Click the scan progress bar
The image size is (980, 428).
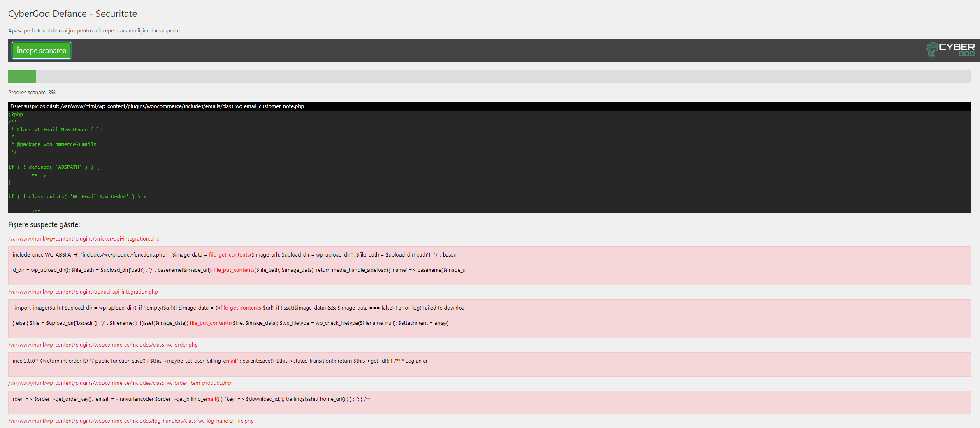[490, 76]
